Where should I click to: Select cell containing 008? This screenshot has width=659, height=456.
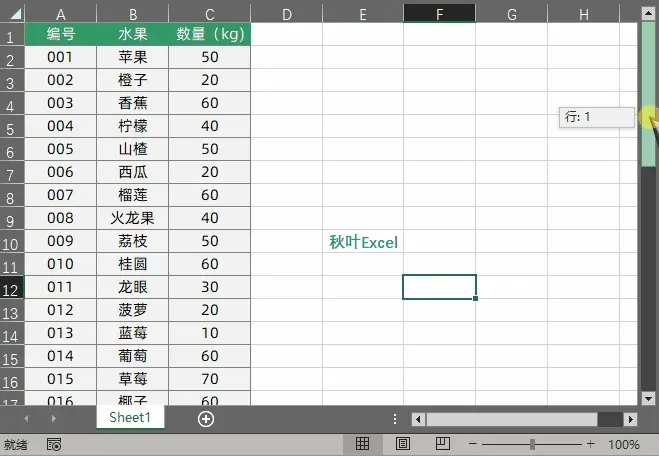pyautogui.click(x=61, y=218)
